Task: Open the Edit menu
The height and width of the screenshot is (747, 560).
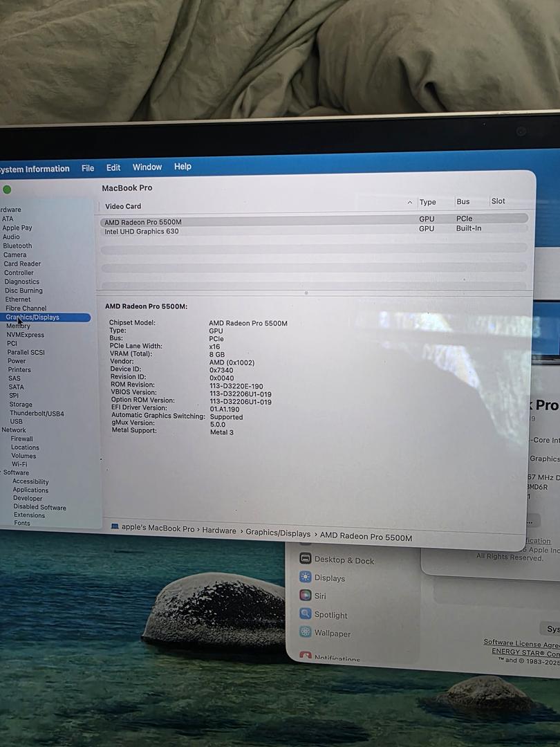Action: click(x=113, y=168)
